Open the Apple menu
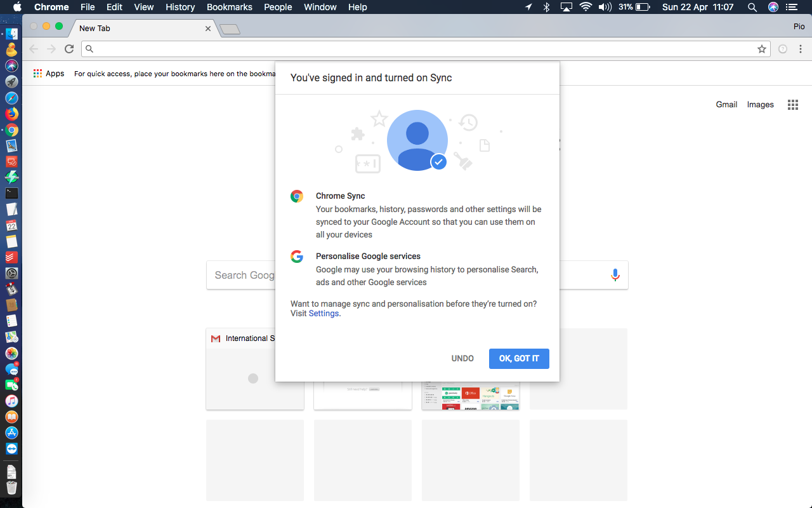812x508 pixels. (17, 7)
